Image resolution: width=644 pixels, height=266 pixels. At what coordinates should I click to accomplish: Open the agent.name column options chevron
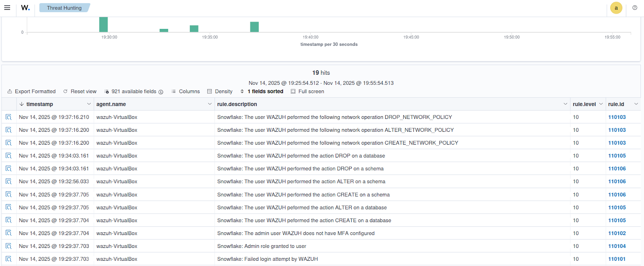click(209, 104)
